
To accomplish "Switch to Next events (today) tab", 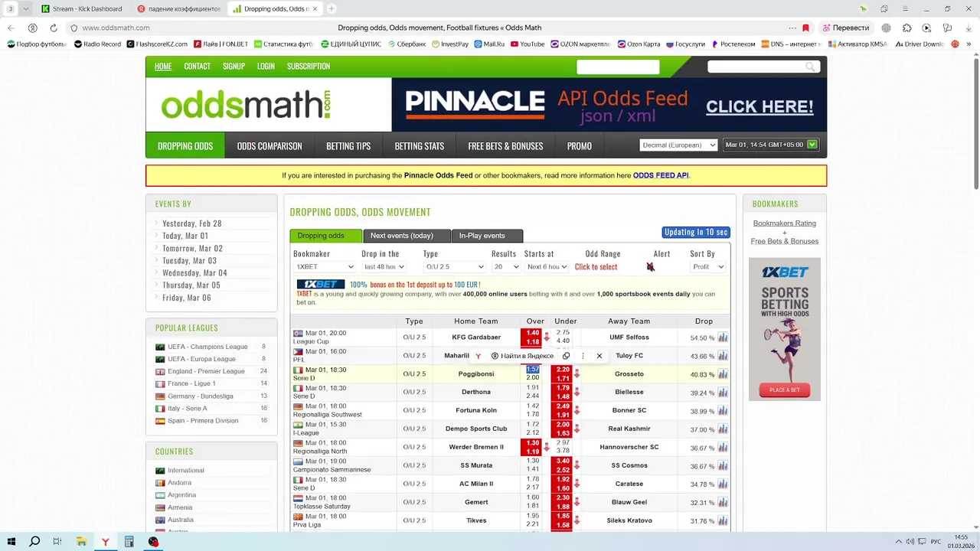I will (406, 236).
